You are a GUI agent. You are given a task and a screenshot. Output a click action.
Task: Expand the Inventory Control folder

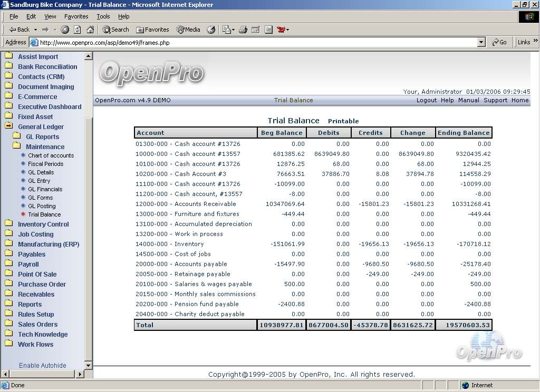43,224
